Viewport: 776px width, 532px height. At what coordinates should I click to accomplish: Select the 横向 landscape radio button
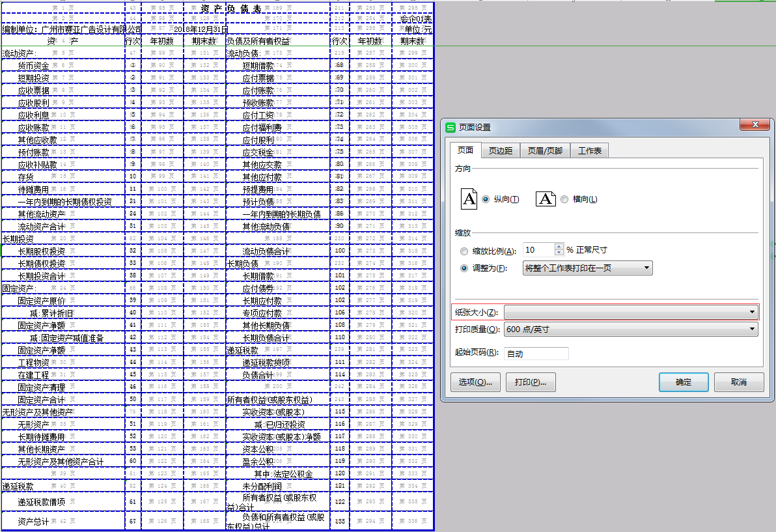tap(564, 199)
